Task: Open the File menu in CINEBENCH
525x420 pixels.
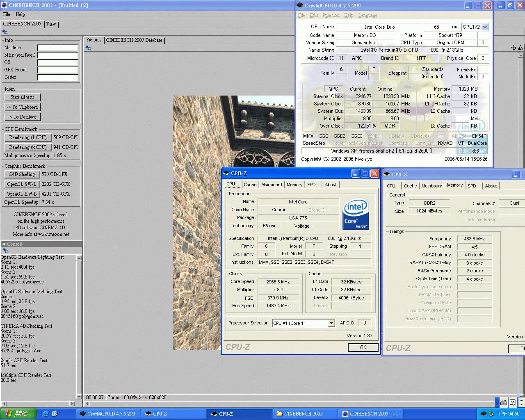Action: 7,14
